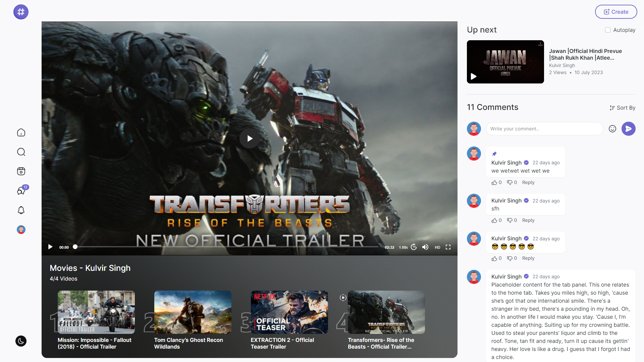Click the 11 Comments heading
The width and height of the screenshot is (644, 362).
click(x=492, y=107)
